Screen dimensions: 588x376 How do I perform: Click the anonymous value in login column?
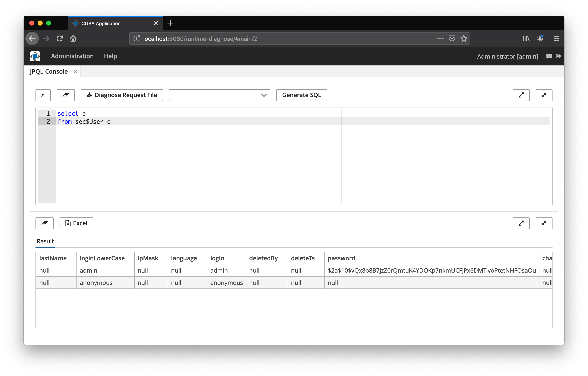point(227,283)
